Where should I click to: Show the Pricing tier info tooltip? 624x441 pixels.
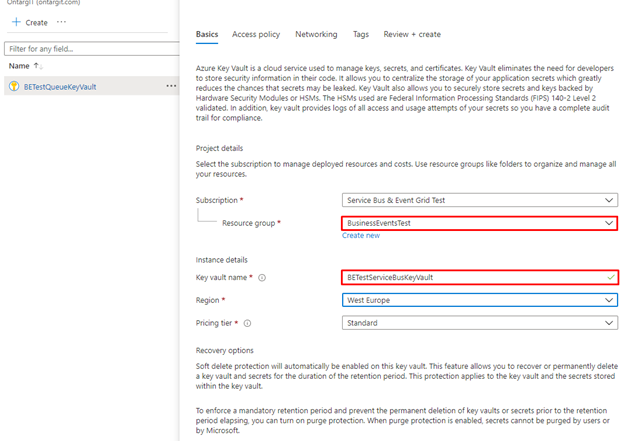coord(247,323)
